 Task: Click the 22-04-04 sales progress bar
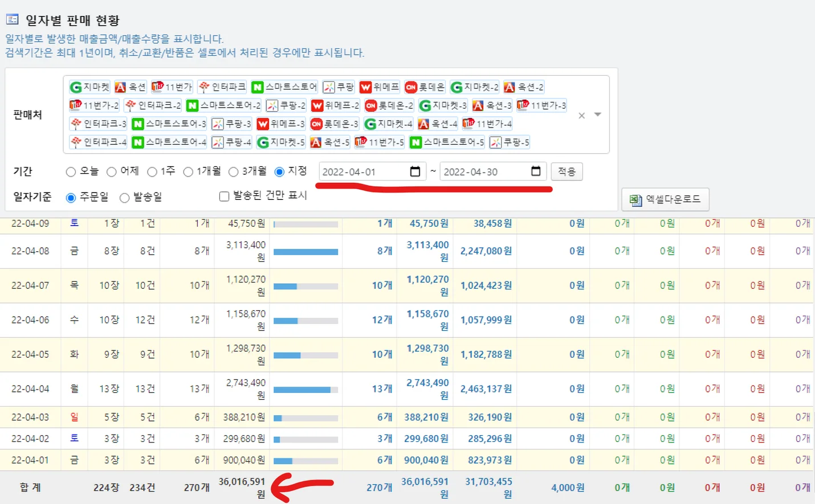click(305, 390)
